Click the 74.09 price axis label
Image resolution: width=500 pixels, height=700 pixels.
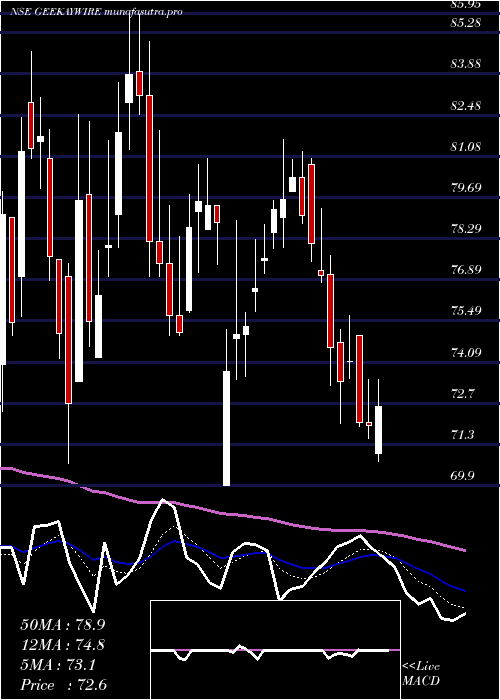click(466, 353)
